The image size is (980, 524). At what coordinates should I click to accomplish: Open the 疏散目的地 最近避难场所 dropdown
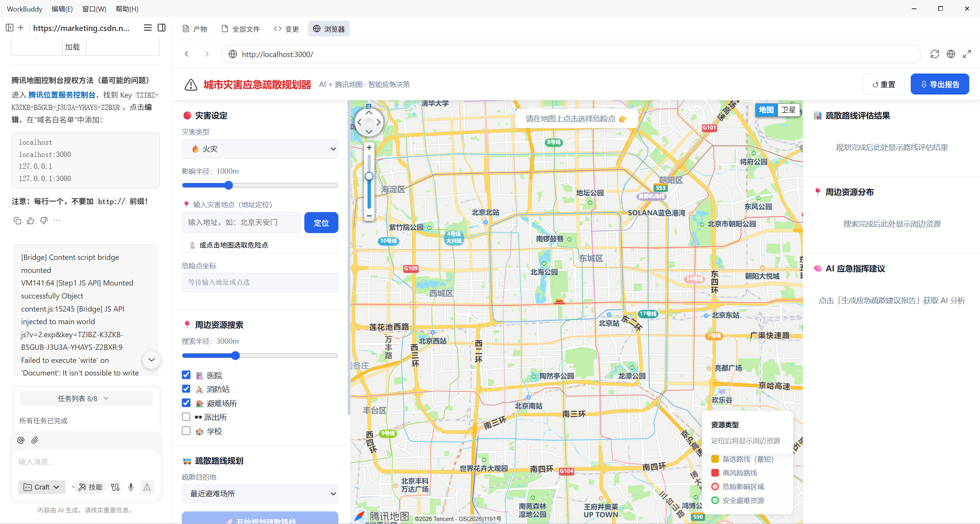260,494
